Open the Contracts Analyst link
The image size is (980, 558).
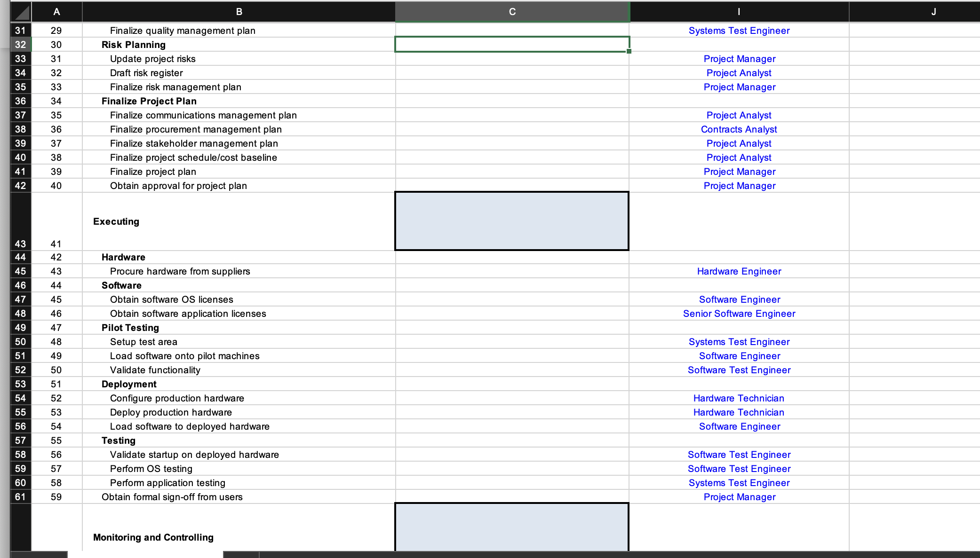[x=739, y=129]
